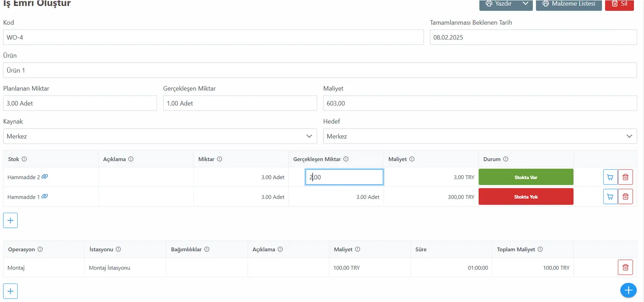Click the shopping cart icon for Hammadde 2
The height and width of the screenshot is (302, 644).
click(610, 177)
